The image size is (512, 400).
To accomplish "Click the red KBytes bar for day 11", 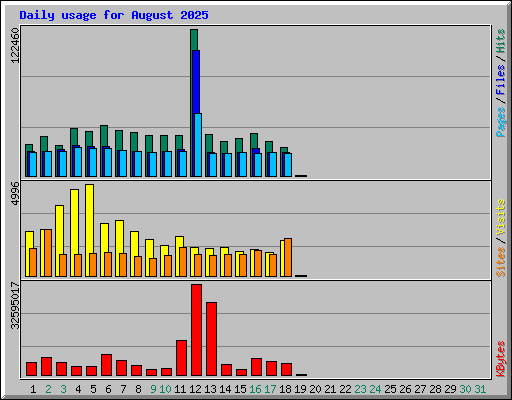I will click(181, 358).
